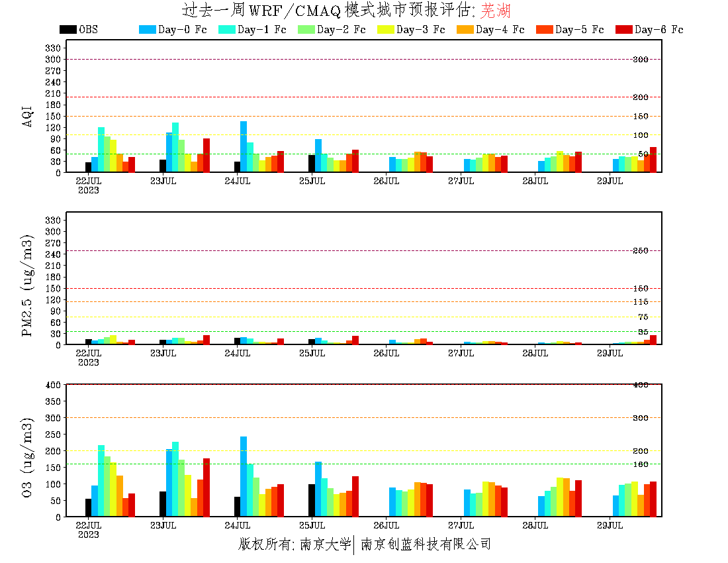Click the orange Day-4 Fc legend swatch
Viewport: 728px width, 563px height.
click(x=465, y=29)
